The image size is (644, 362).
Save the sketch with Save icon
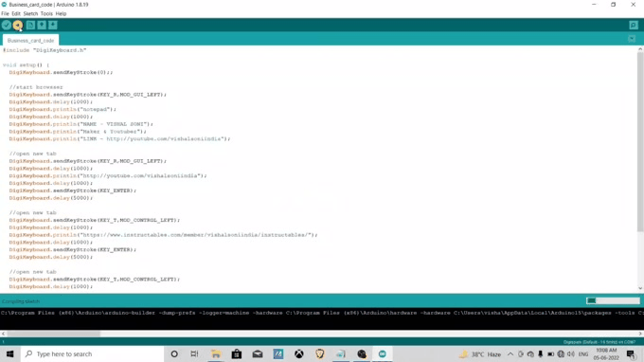pos(53,26)
